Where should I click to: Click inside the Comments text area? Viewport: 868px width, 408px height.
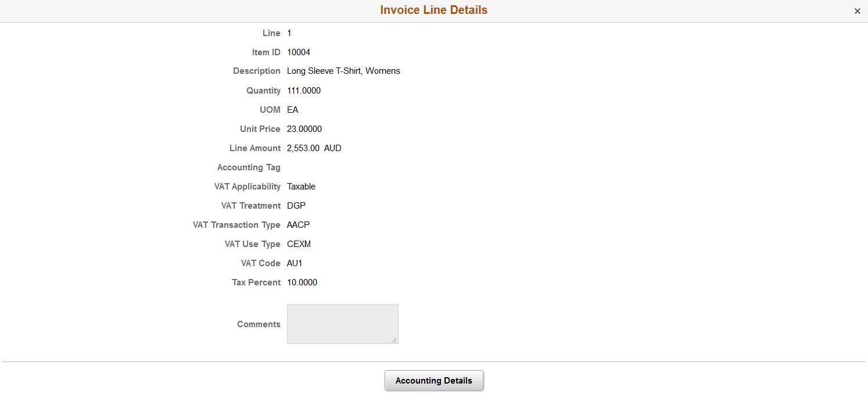tap(342, 323)
